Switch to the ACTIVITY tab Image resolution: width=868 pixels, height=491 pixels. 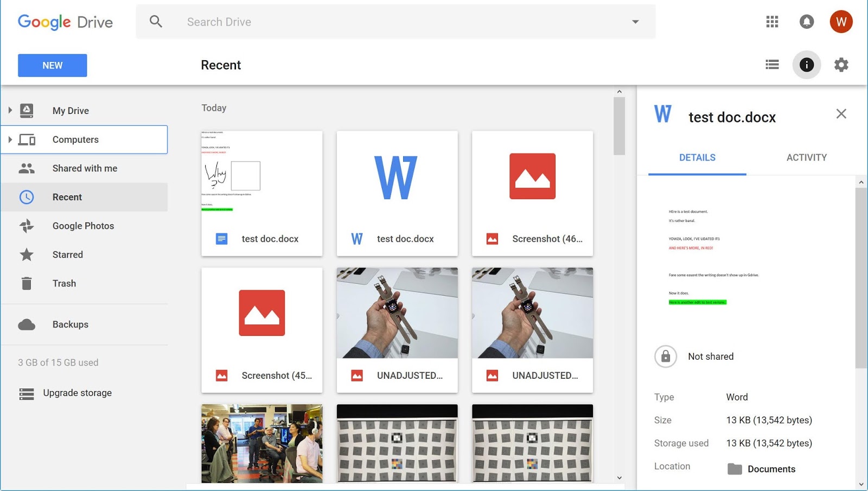pos(807,157)
